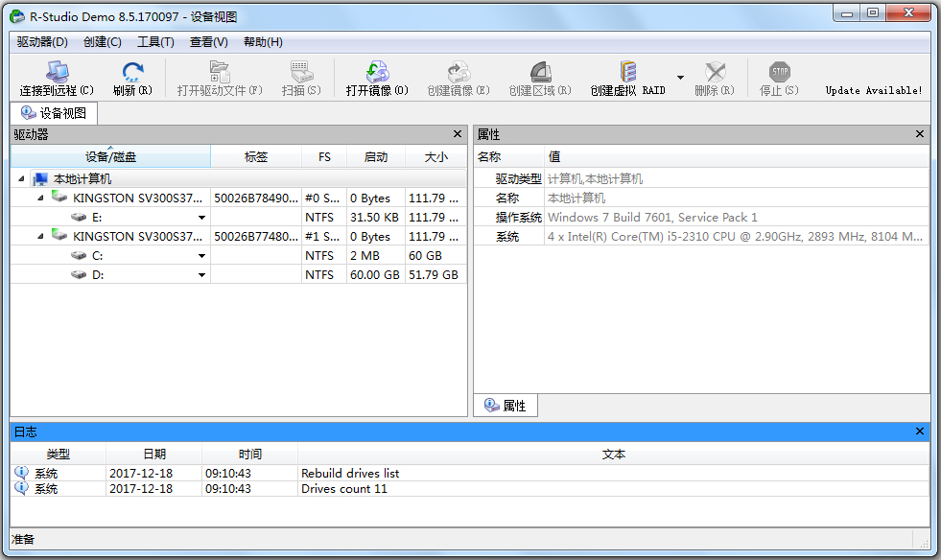This screenshot has height=560, width=941.
Task: Select the Drive Type (驱动类型) property row
Action: (701, 179)
